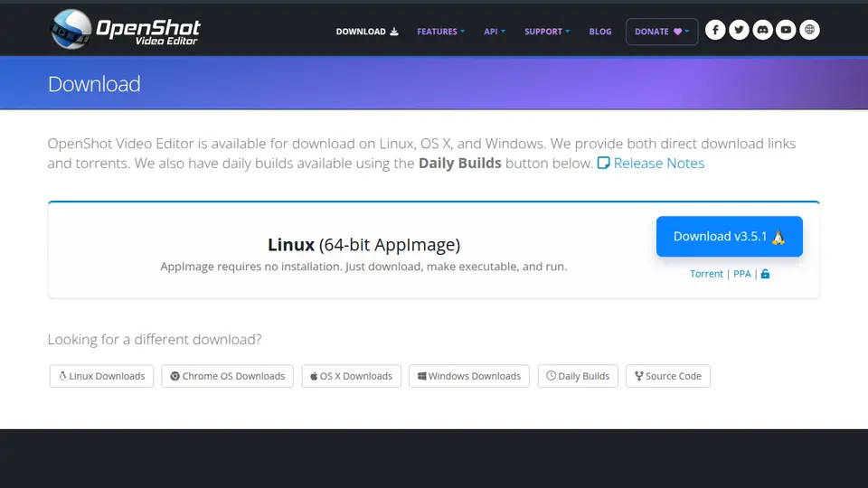Click the blue lock signature icon
The image size is (868, 488).
[765, 274]
